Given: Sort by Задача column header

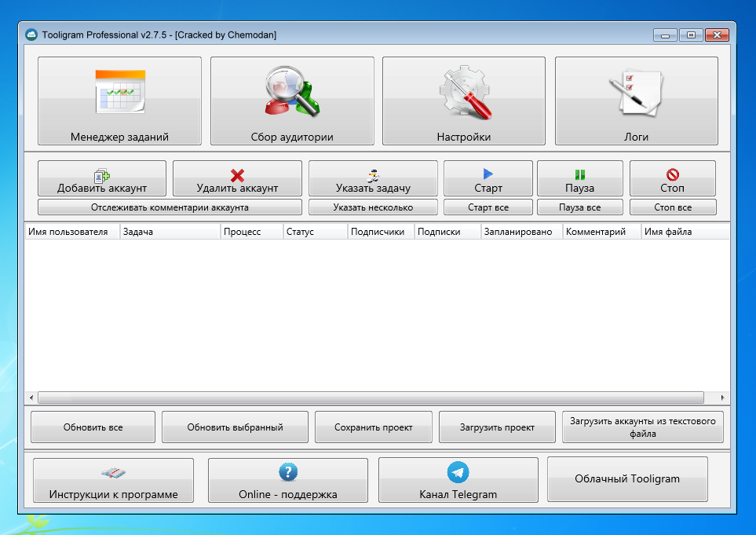Looking at the screenshot, I should (170, 232).
